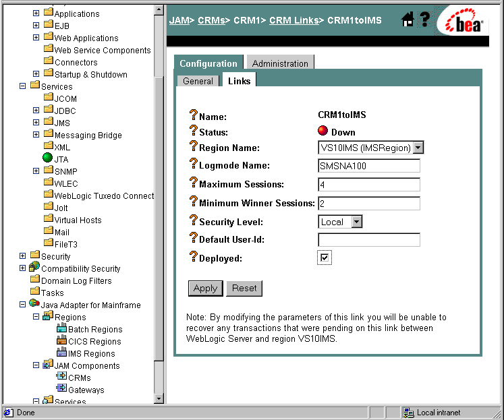Click the IMS Regions icon
The image size is (504, 420).
coord(61,353)
